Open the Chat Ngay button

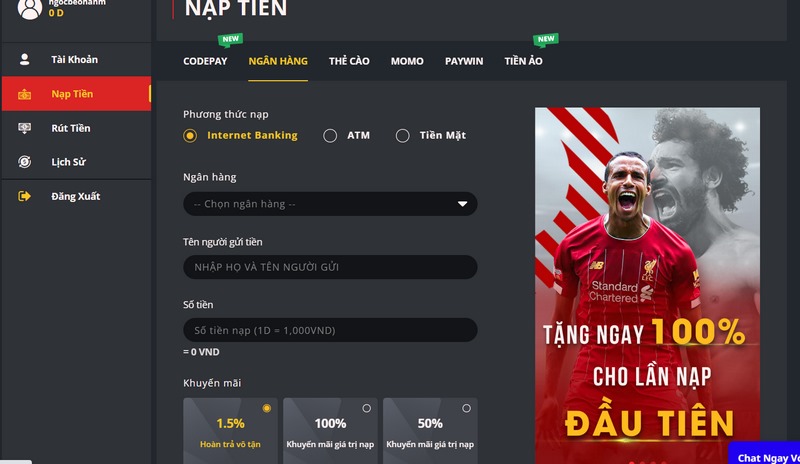(x=764, y=453)
